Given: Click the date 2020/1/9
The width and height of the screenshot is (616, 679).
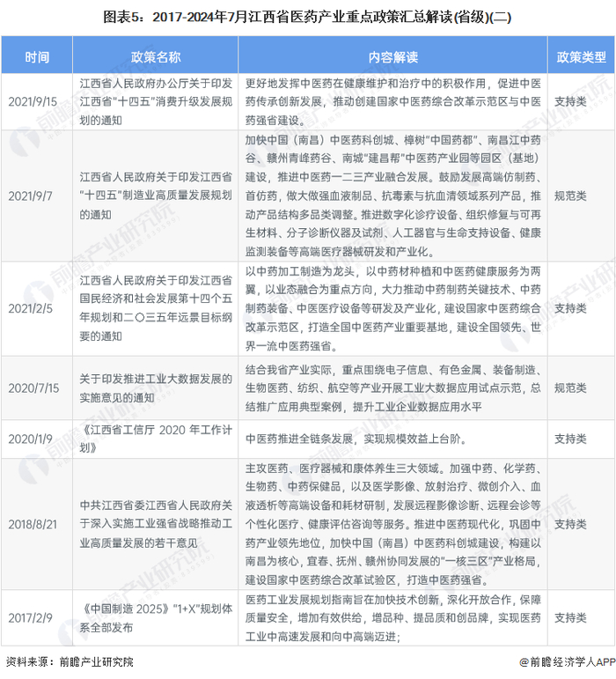Looking at the screenshot, I should [x=30, y=439].
